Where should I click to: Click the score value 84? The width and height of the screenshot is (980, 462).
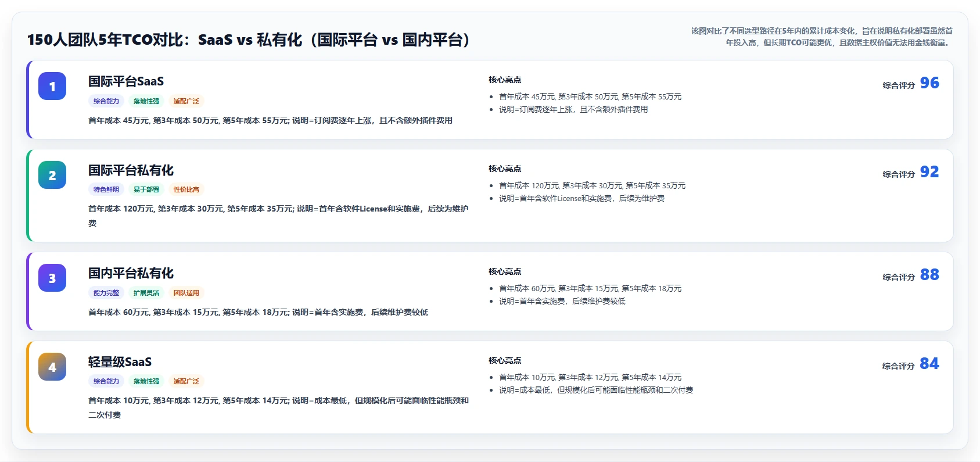[x=929, y=364]
